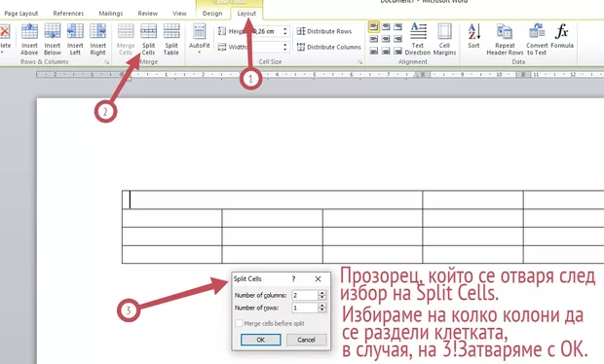Viewport: 604px width, 364px height.
Task: Decrease row Height spinner
Action: click(x=285, y=33)
